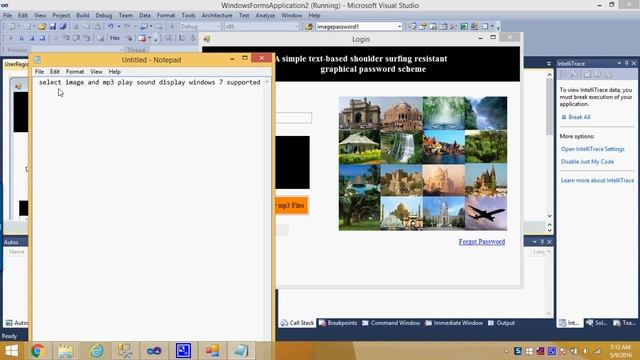This screenshot has width=640, height=360.
Task: Open the Undo history dropdown arrow
Action: (118, 27)
